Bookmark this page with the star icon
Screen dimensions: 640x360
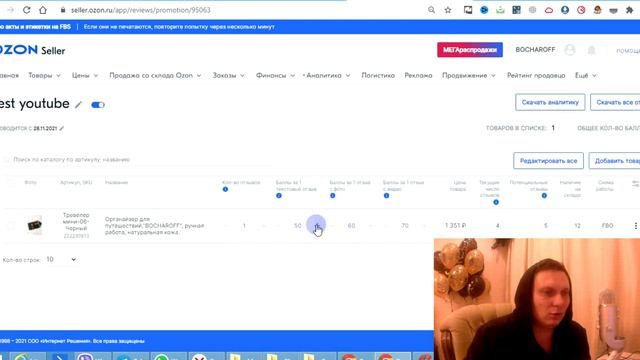click(x=448, y=10)
